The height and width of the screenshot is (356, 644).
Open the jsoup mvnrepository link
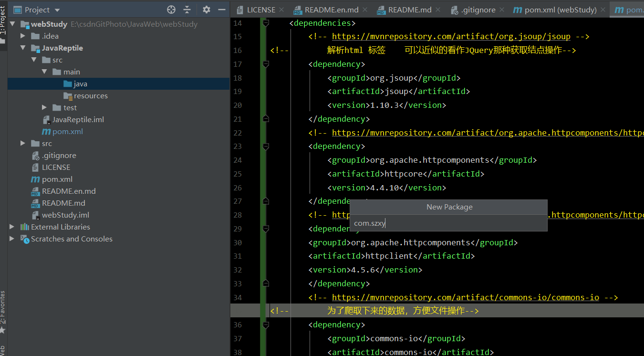coord(451,37)
